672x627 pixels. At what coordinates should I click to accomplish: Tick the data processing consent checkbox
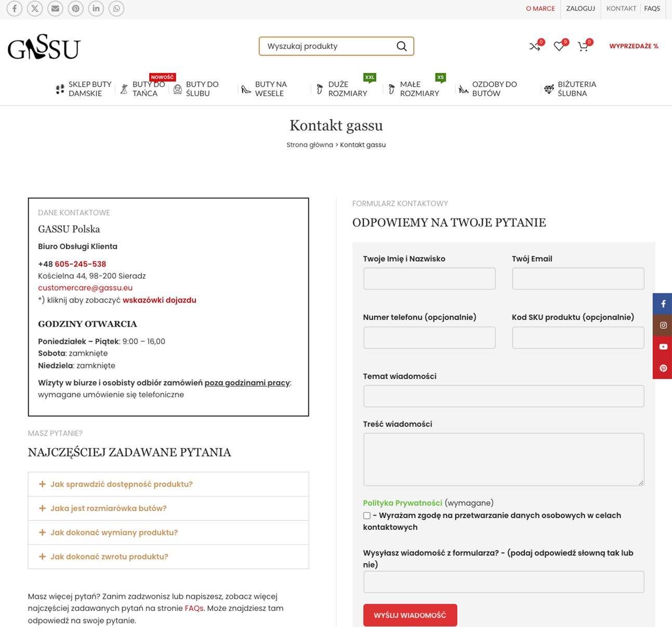click(x=367, y=516)
